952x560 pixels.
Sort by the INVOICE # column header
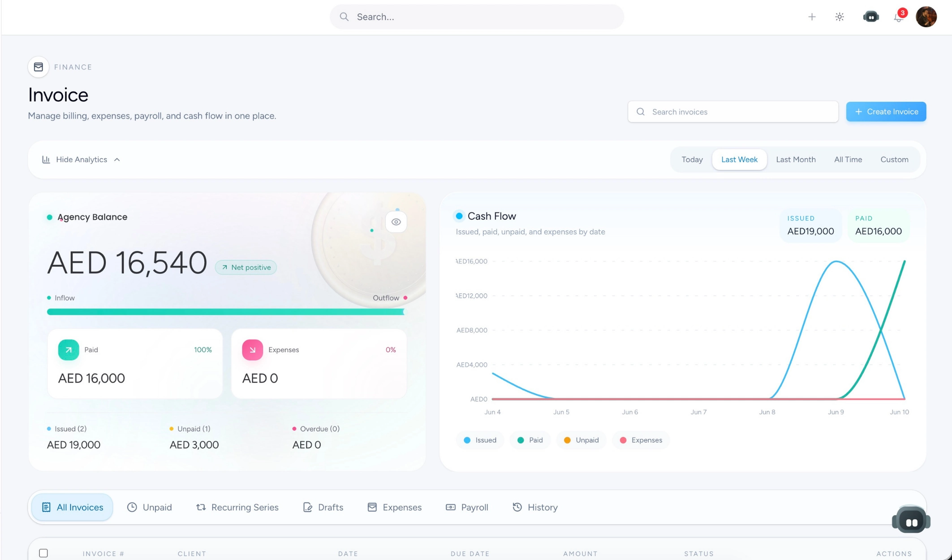(x=103, y=554)
